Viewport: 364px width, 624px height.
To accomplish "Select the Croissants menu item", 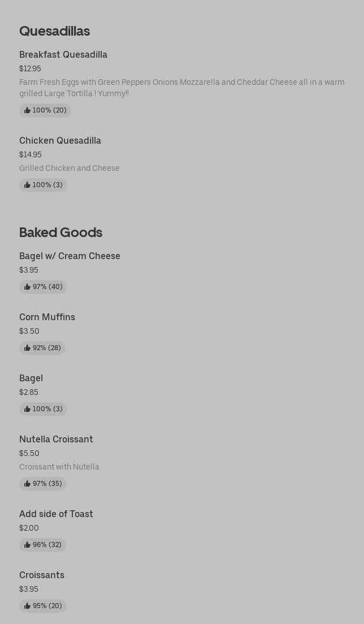I will click(42, 575).
